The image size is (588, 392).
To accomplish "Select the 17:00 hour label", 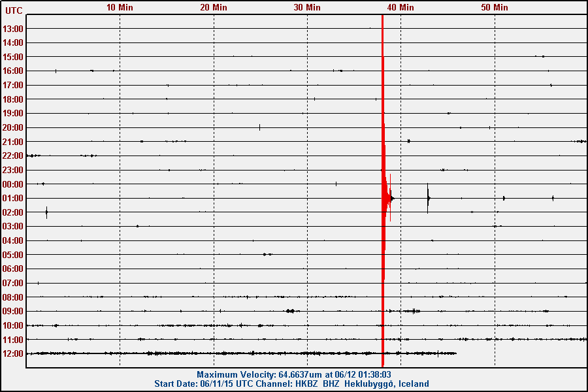I will point(13,85).
